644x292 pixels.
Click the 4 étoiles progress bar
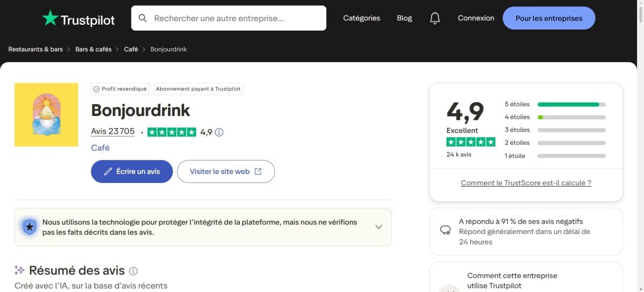coord(572,117)
